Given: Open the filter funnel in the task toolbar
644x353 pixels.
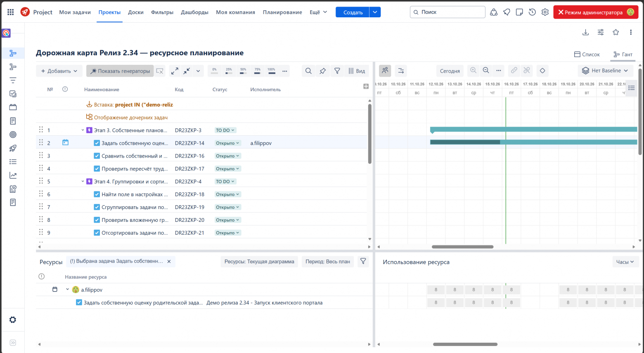Looking at the screenshot, I should pos(337,71).
